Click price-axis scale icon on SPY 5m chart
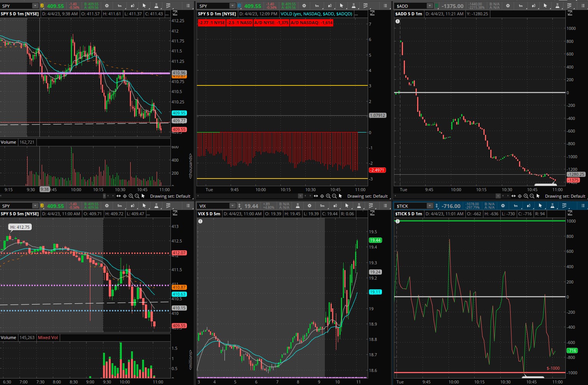Screen dimensions: 588x385 175,213
